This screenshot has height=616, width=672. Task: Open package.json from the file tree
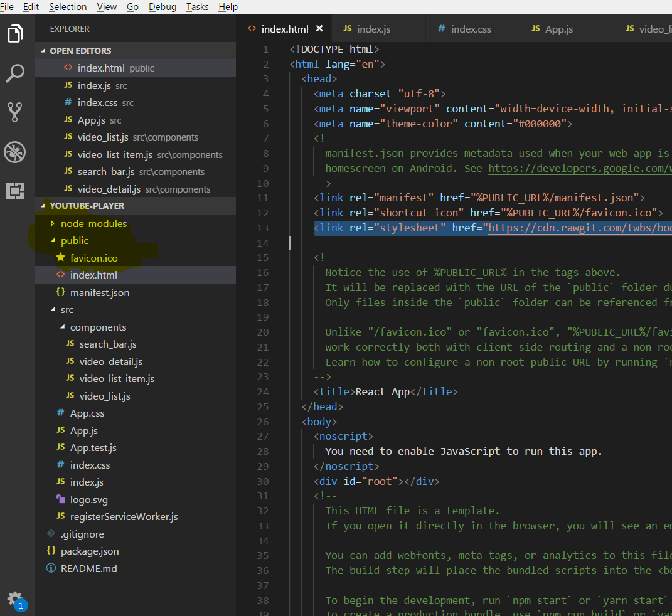coord(90,551)
